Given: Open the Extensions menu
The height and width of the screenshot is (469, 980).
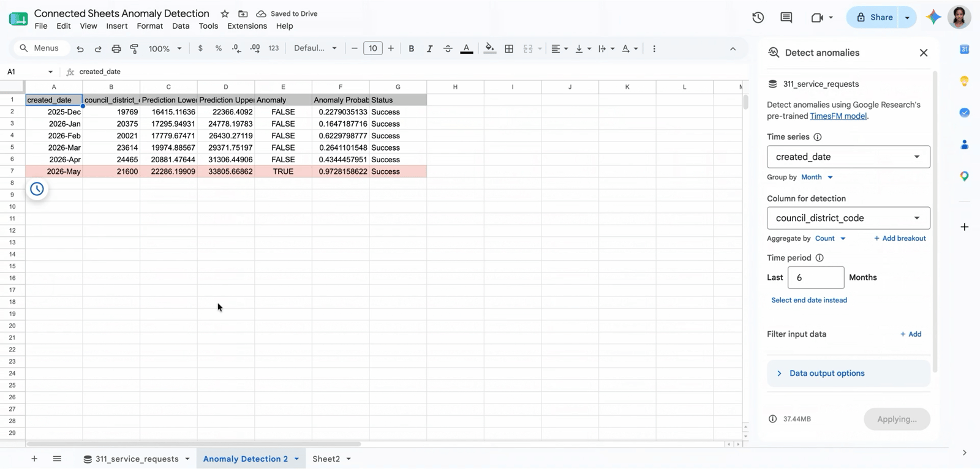Looking at the screenshot, I should (x=247, y=26).
